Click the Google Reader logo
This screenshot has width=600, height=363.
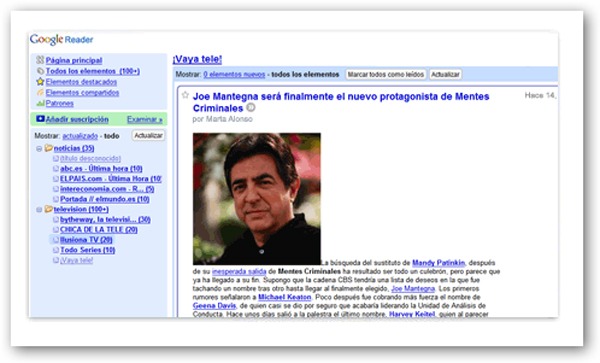click(x=61, y=39)
